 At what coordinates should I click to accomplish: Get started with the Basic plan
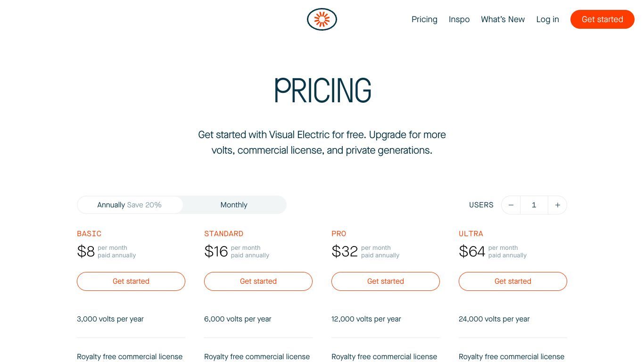131,281
